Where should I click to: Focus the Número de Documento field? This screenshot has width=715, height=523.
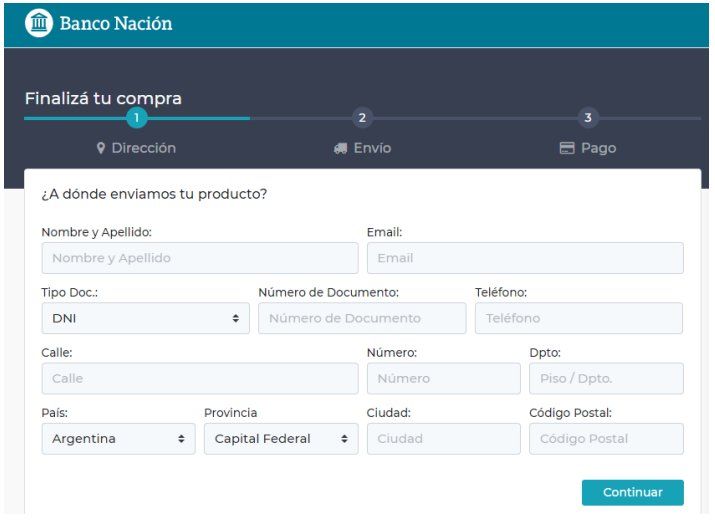click(x=362, y=318)
